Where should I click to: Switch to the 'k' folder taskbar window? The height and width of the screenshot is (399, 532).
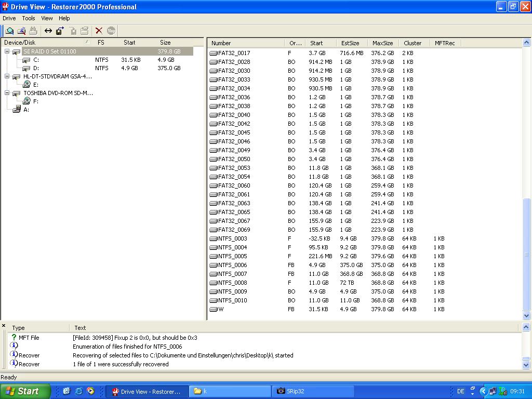tap(230, 391)
